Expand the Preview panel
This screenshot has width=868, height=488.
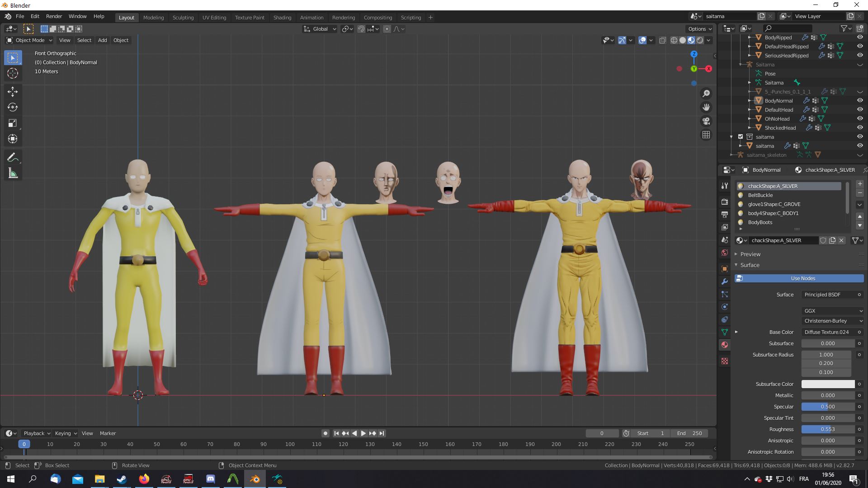click(750, 254)
